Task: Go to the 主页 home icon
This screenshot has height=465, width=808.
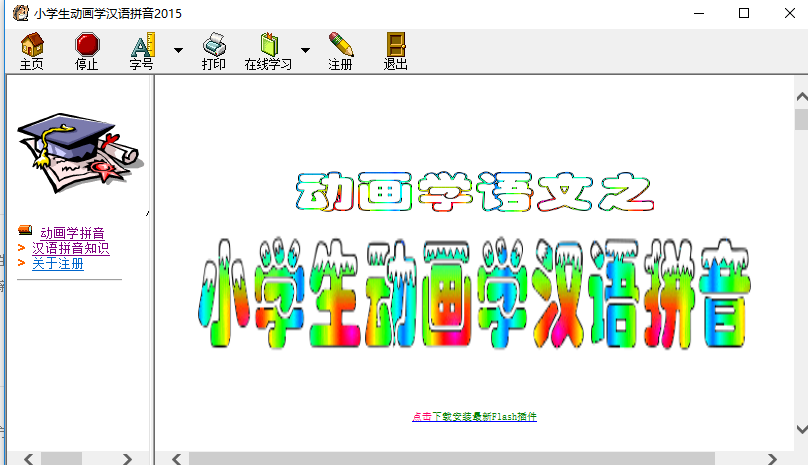Action: (32, 51)
